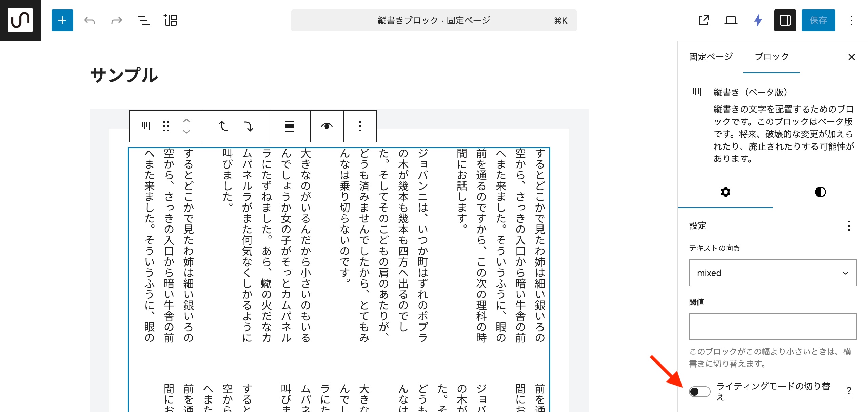Screen dimensions: 868x412
Task: Click the 閾値 threshold input field
Action: click(x=773, y=326)
